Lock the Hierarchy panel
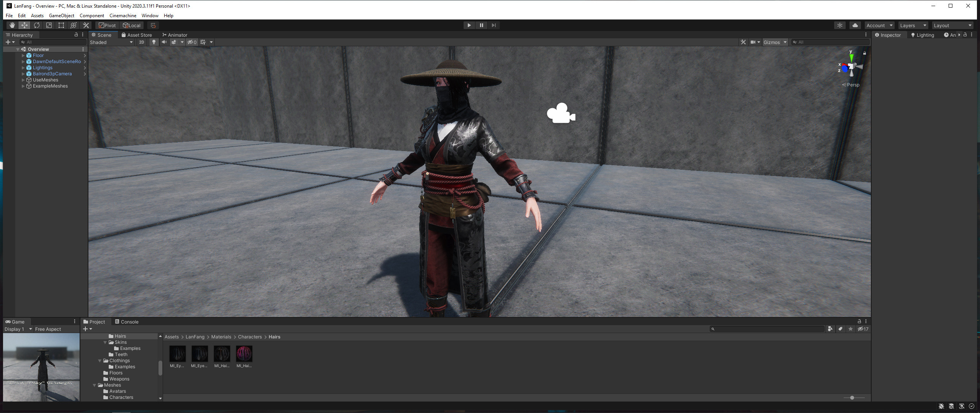The width and height of the screenshot is (980, 413). pyautogui.click(x=76, y=34)
